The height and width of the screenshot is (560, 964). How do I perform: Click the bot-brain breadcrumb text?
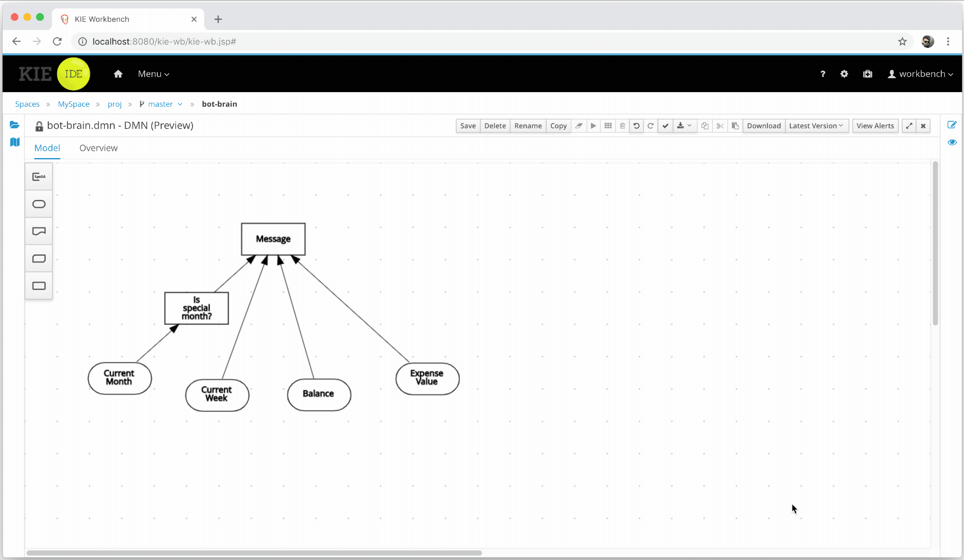coord(219,104)
